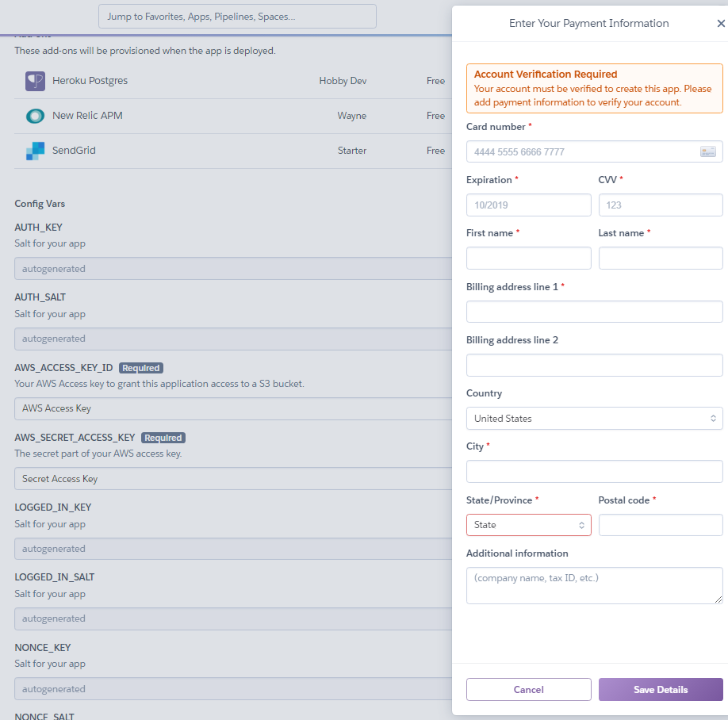728x720 pixels.
Task: Click into the Last name field
Action: (660, 258)
